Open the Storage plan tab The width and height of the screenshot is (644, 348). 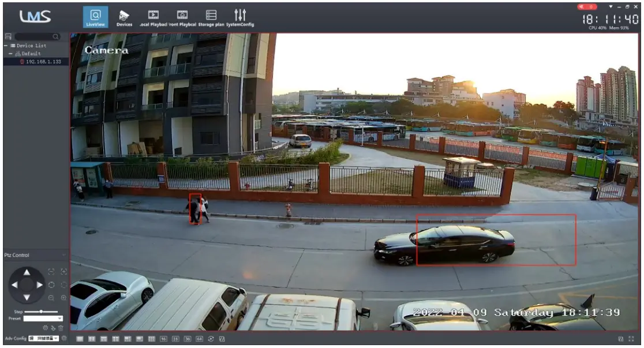point(211,18)
